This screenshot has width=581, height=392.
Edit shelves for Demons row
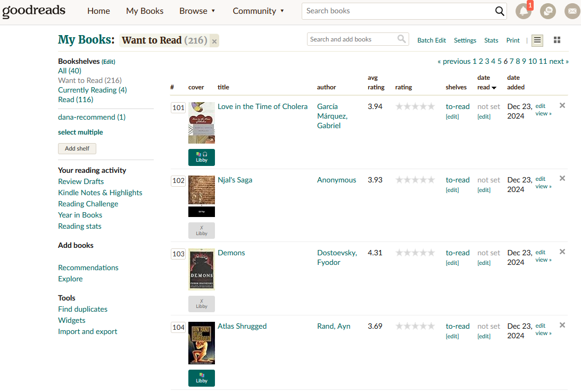pos(452,263)
